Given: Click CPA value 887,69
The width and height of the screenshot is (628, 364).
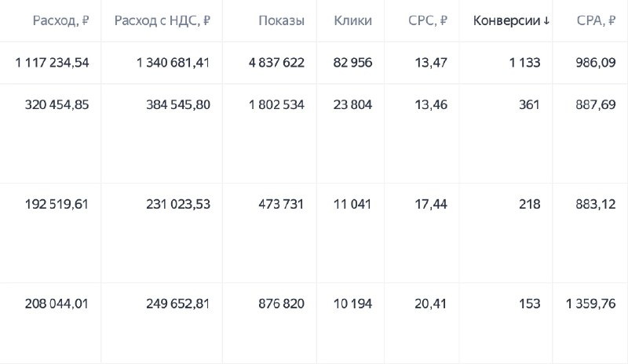Looking at the screenshot, I should [596, 105].
